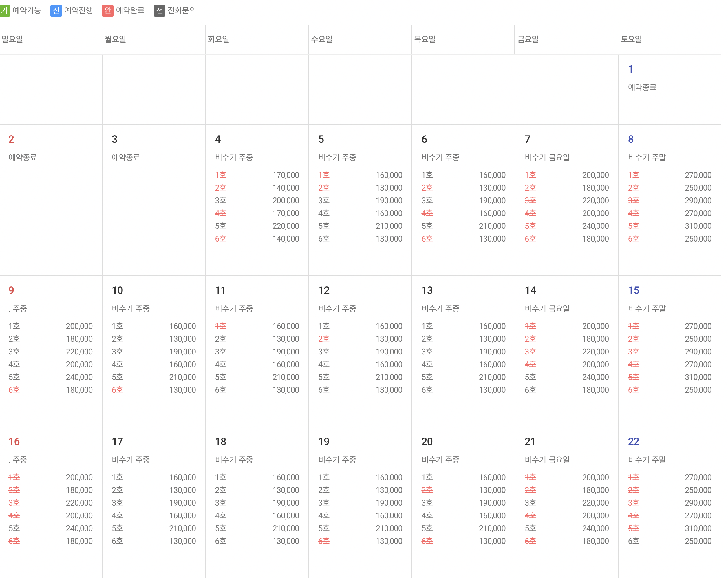Click the gray 전 전화문의 legend badge
The height and width of the screenshot is (578, 728).
159,10
